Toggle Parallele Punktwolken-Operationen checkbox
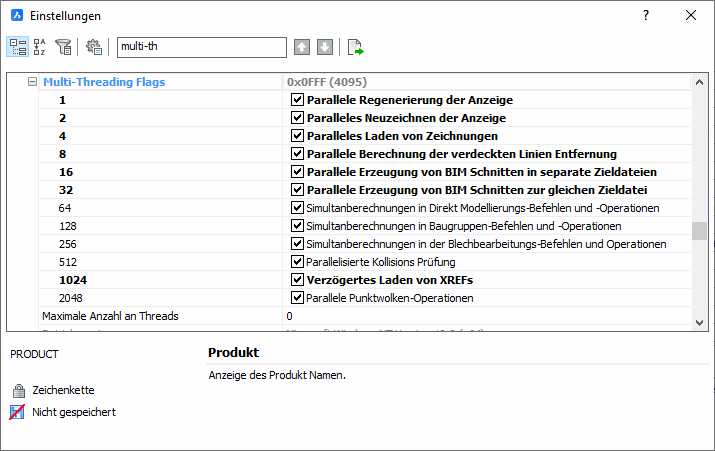 coord(297,298)
